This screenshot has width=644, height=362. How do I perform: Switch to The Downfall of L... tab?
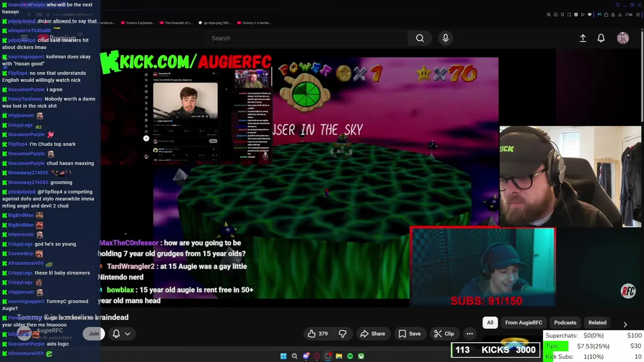pyautogui.click(x=176, y=23)
